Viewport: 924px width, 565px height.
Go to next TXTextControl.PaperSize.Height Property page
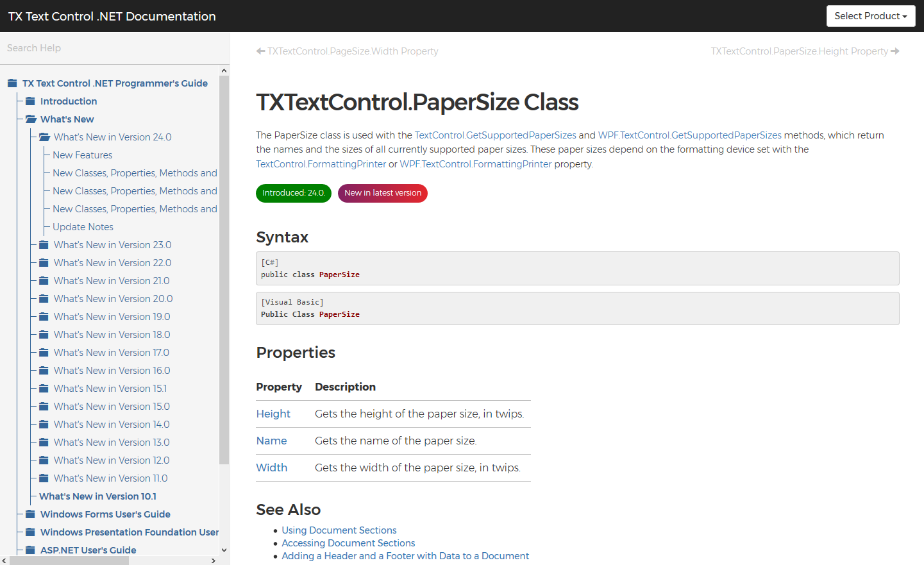pos(805,51)
